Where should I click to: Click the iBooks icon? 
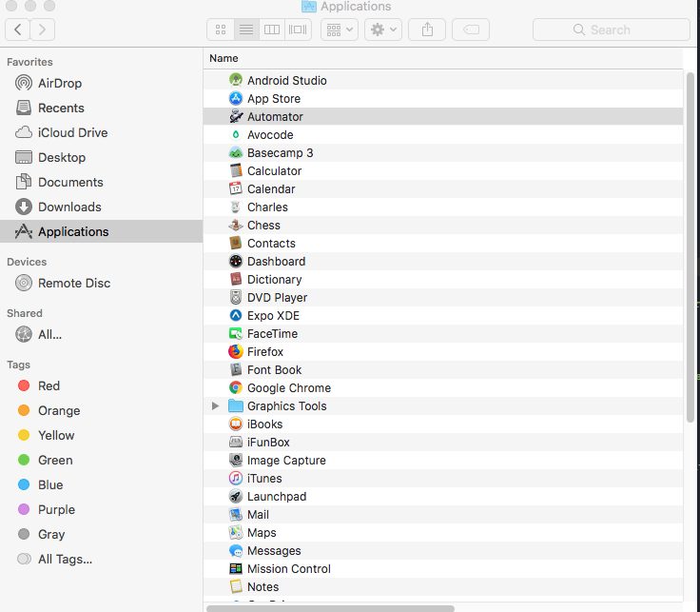[235, 424]
